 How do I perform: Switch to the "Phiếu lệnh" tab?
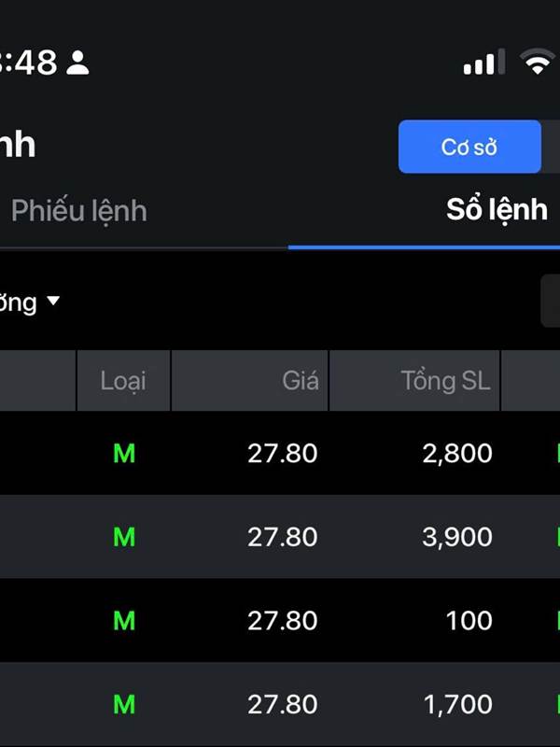point(79,210)
